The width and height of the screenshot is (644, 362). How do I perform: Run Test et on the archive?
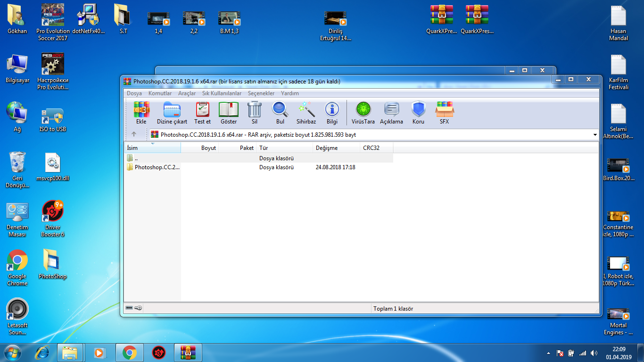click(x=202, y=113)
